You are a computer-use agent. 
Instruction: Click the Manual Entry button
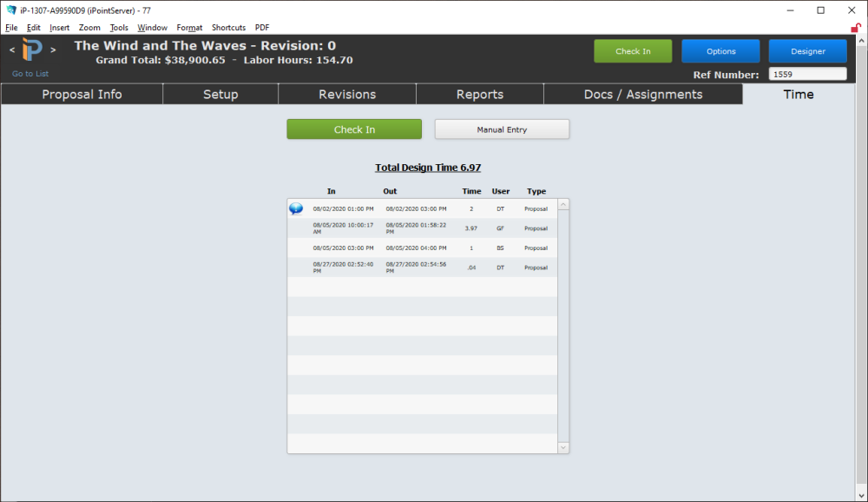[502, 129]
